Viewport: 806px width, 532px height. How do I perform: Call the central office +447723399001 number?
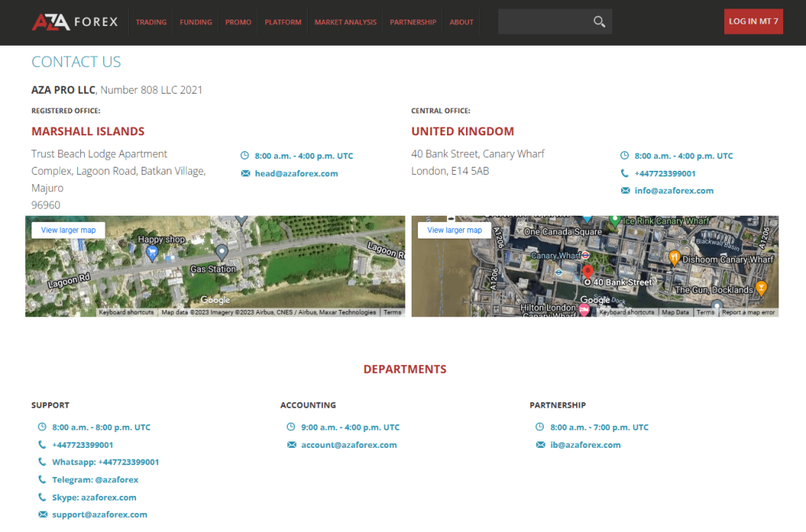coord(664,173)
